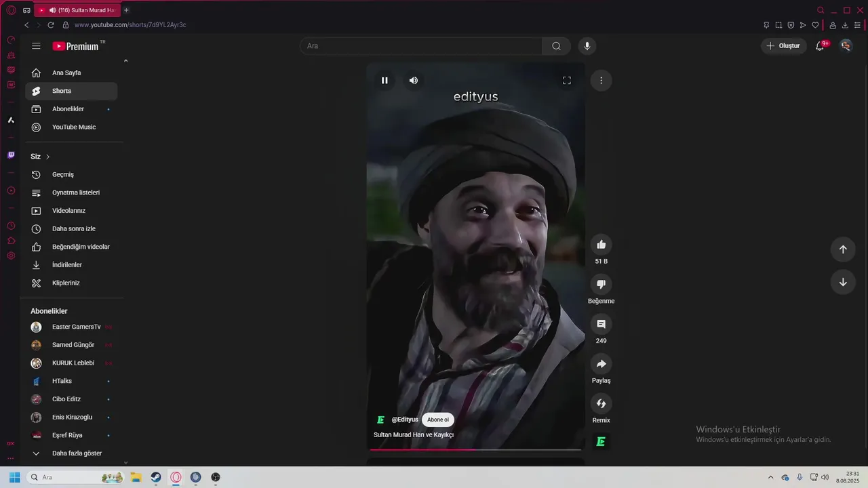Enter fullscreen mode for the Short
Viewport: 868px width, 488px height.
(567, 81)
